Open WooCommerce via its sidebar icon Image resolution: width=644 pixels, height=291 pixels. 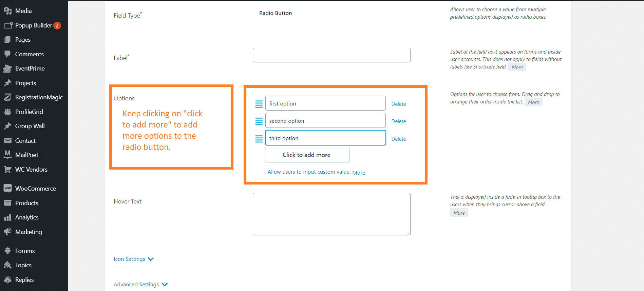[x=7, y=188]
